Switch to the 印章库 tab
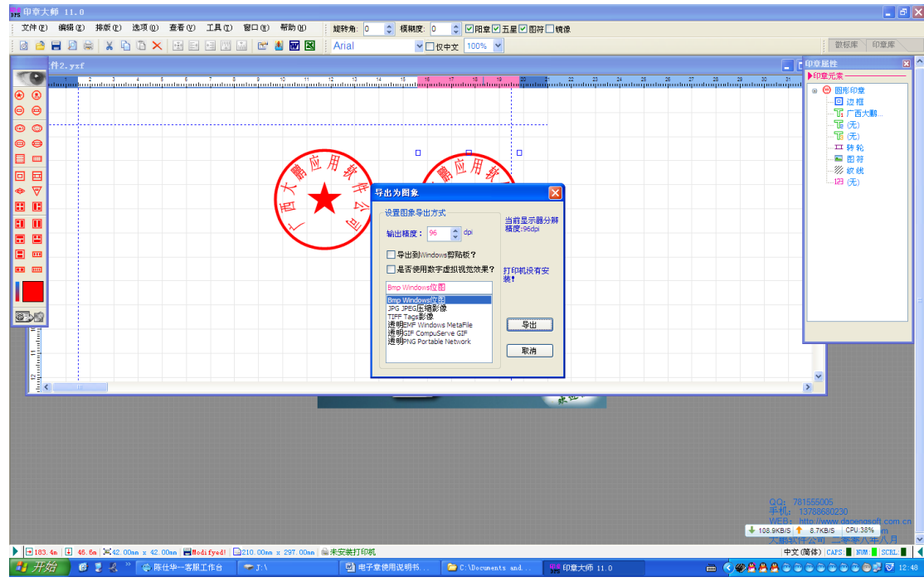 pyautogui.click(x=883, y=45)
